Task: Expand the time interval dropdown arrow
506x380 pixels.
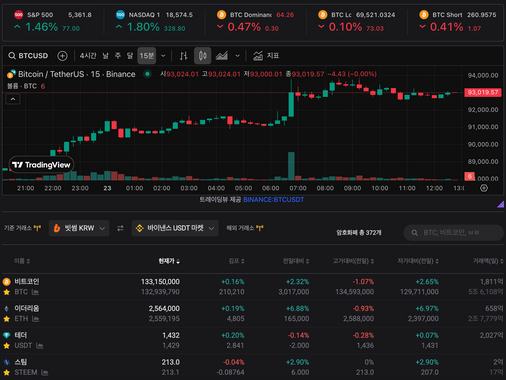Action: tap(163, 56)
